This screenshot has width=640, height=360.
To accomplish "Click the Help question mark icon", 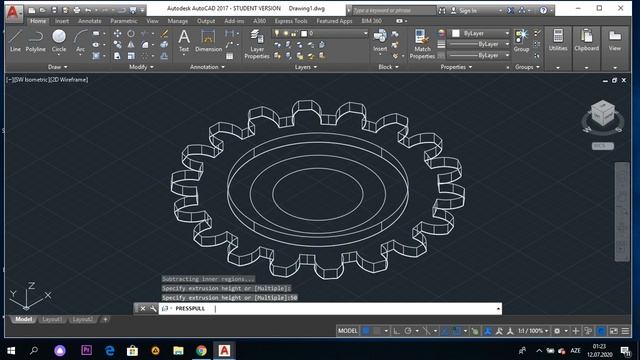I will [x=543, y=10].
